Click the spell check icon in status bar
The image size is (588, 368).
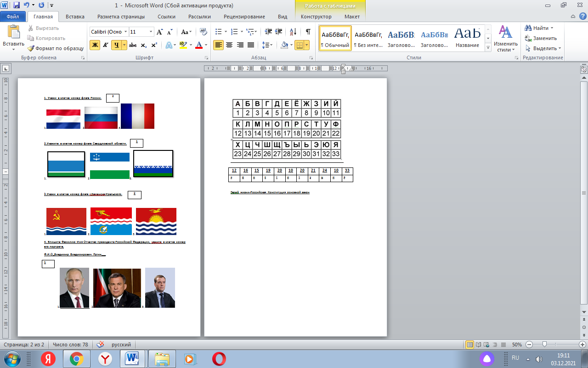(101, 344)
